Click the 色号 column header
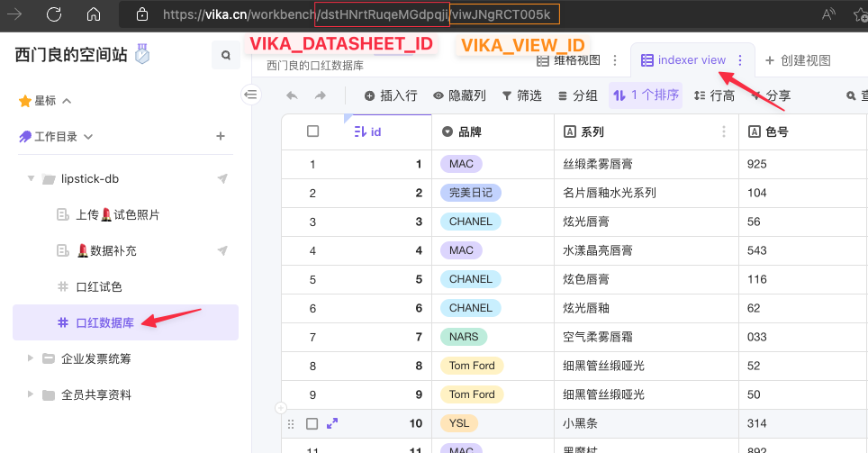 (x=802, y=131)
